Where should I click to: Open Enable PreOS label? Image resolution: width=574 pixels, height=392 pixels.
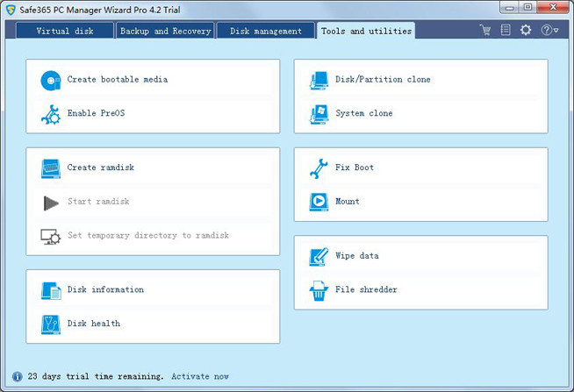(x=96, y=113)
